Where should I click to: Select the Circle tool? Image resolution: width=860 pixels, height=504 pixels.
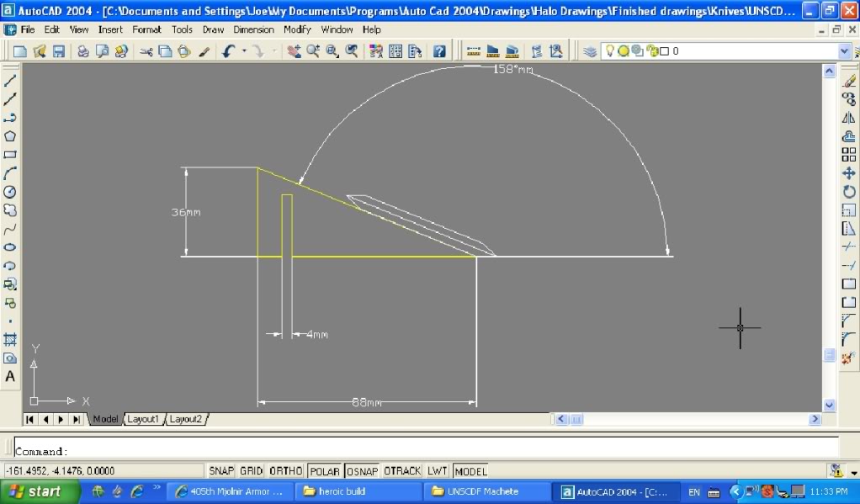tap(10, 192)
